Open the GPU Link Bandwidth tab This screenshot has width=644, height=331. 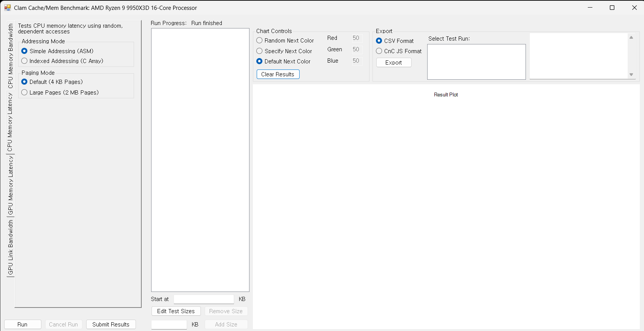click(x=10, y=247)
